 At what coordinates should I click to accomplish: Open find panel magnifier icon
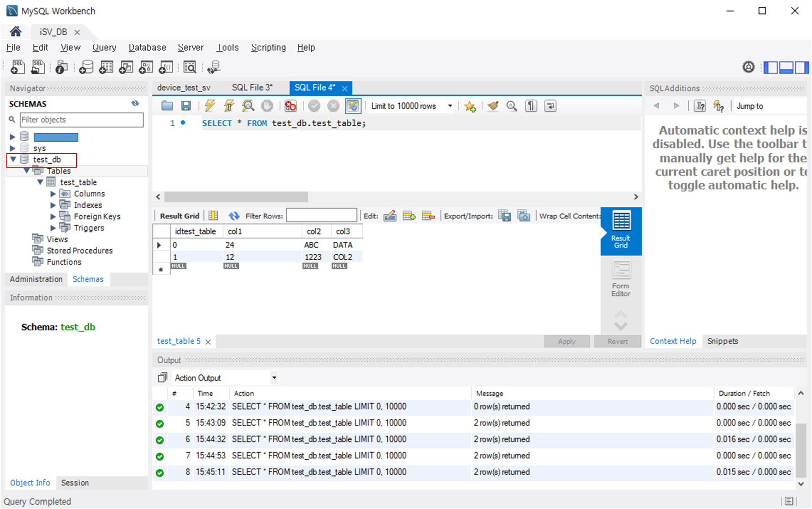pyautogui.click(x=512, y=106)
